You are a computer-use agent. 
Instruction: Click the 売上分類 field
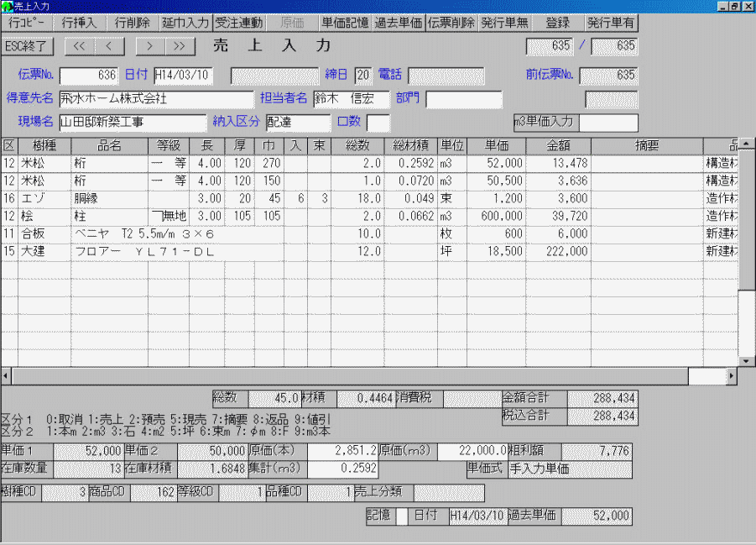[449, 492]
